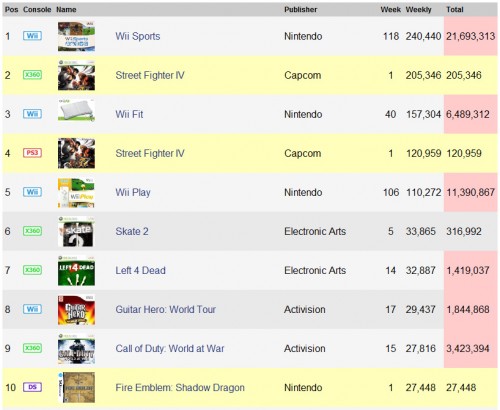This screenshot has width=500, height=410.
Task: Click the Wii badge next to Wii Fit
Action: coord(32,114)
